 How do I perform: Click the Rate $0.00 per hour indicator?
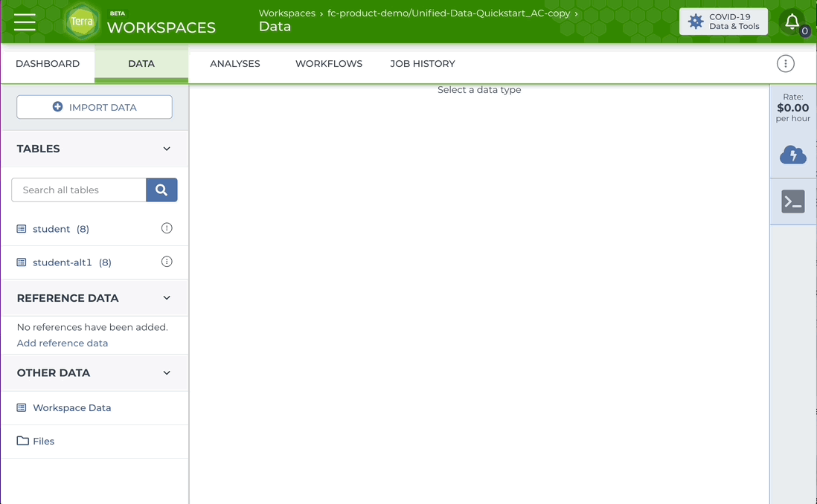(793, 108)
